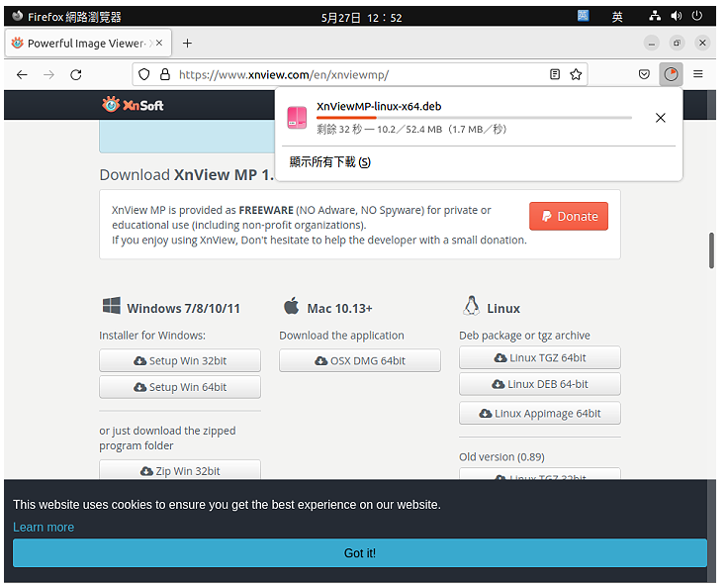Cancel the XnViewMP-linux-x64.deb download
Image resolution: width=728 pixels, height=586 pixels.
(660, 118)
